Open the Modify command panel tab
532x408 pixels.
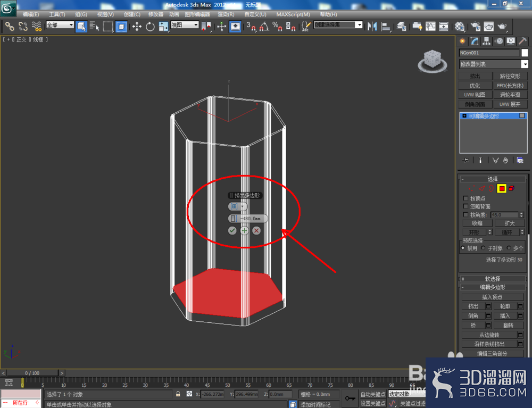click(x=475, y=41)
